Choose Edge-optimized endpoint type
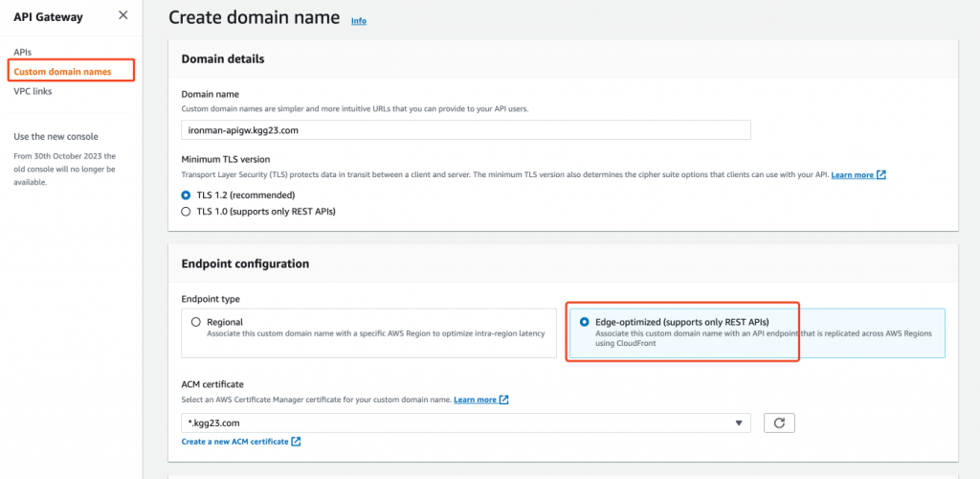This screenshot has height=479, width=980. pyautogui.click(x=758, y=332)
